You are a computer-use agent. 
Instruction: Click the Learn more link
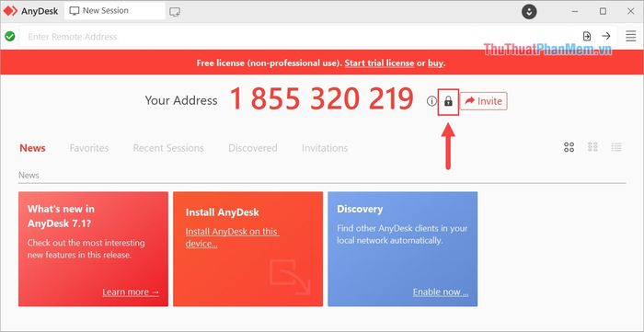(x=131, y=292)
